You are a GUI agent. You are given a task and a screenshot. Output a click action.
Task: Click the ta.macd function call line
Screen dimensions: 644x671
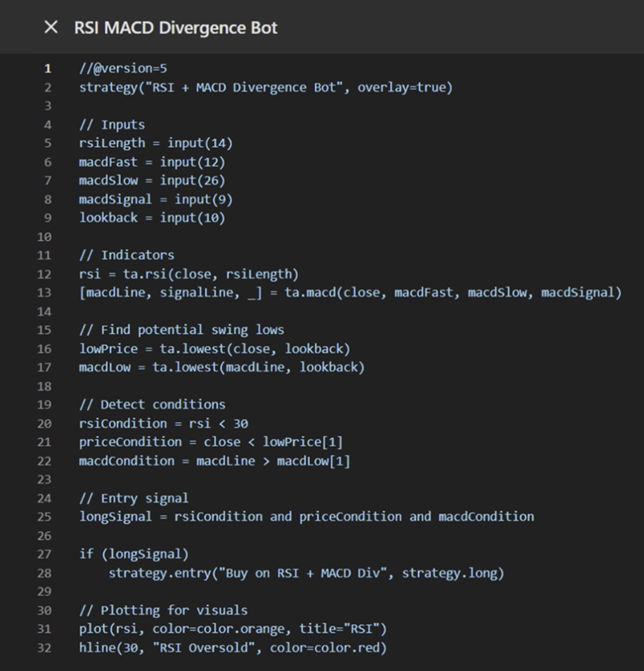click(350, 292)
